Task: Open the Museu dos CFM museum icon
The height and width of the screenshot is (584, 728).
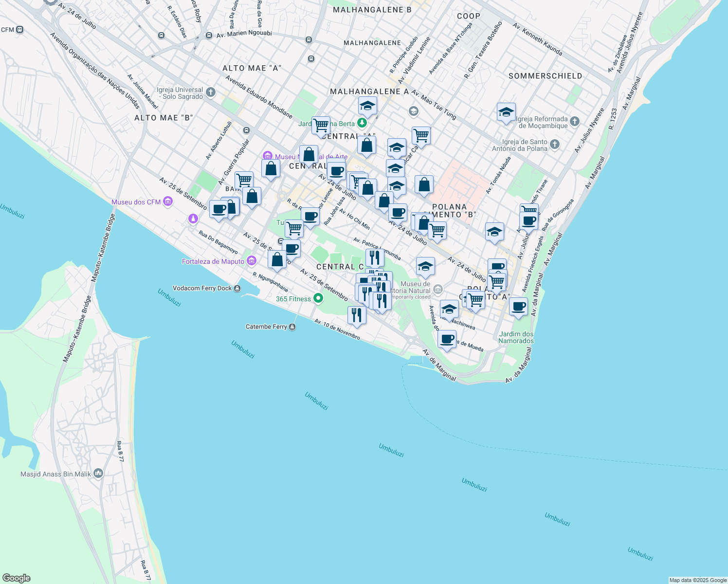Action: [168, 201]
